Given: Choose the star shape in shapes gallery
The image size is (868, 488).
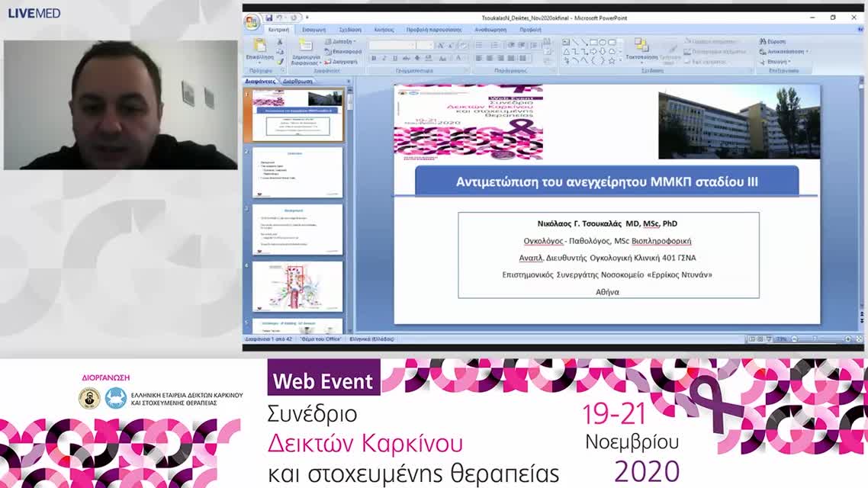Looking at the screenshot, I should (x=612, y=61).
